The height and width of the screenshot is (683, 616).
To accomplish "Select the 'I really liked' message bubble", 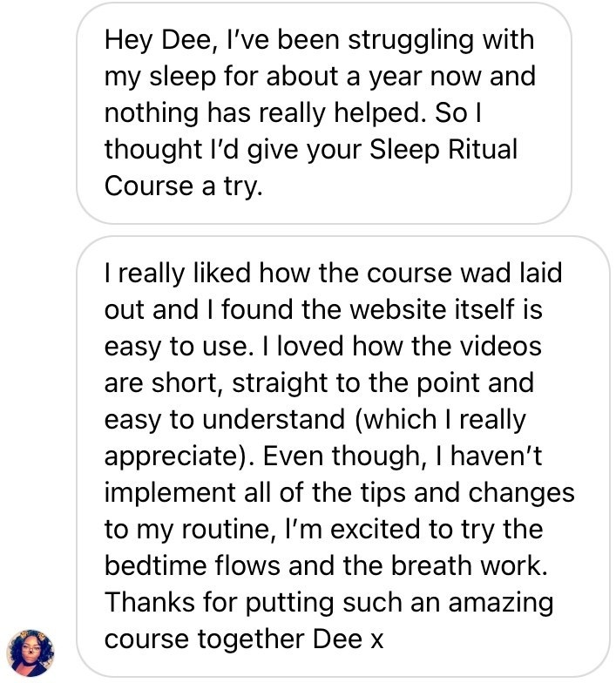I will tap(343, 456).
